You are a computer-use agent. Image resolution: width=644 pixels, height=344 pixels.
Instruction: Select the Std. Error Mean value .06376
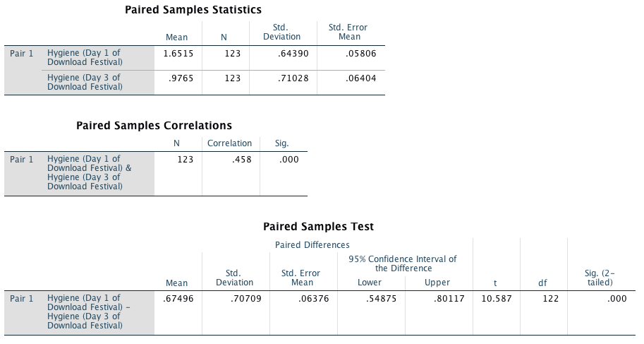[x=305, y=298]
